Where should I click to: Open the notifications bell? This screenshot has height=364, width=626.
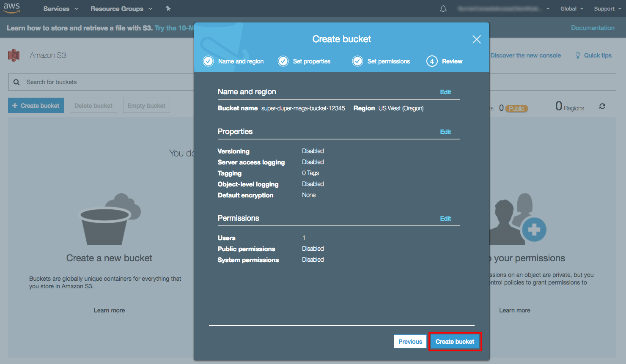point(443,8)
